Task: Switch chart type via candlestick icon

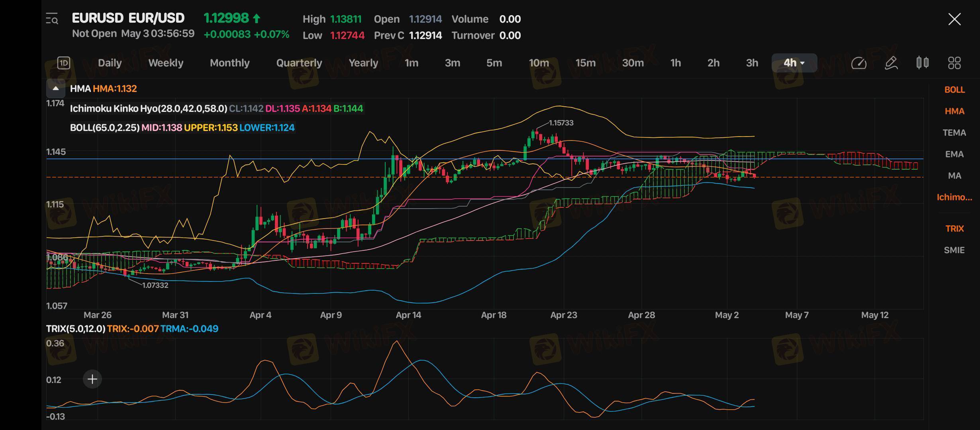Action: point(922,63)
